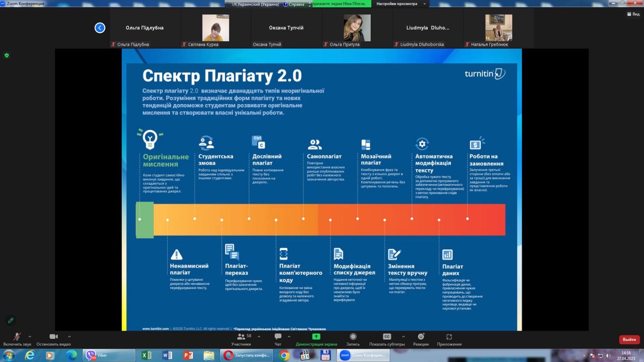
Task: Show previous participants with blue arrow
Action: click(100, 28)
